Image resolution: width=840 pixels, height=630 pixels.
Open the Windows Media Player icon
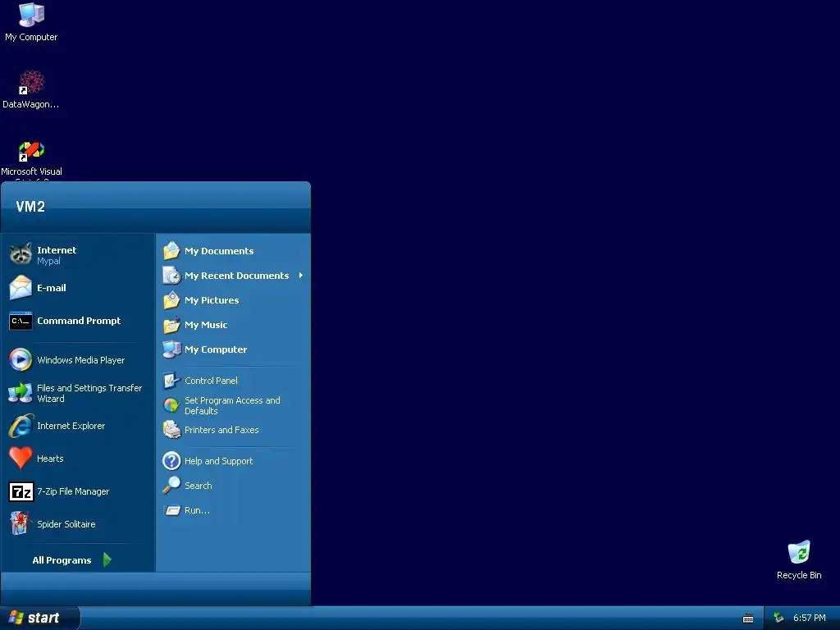tap(21, 359)
